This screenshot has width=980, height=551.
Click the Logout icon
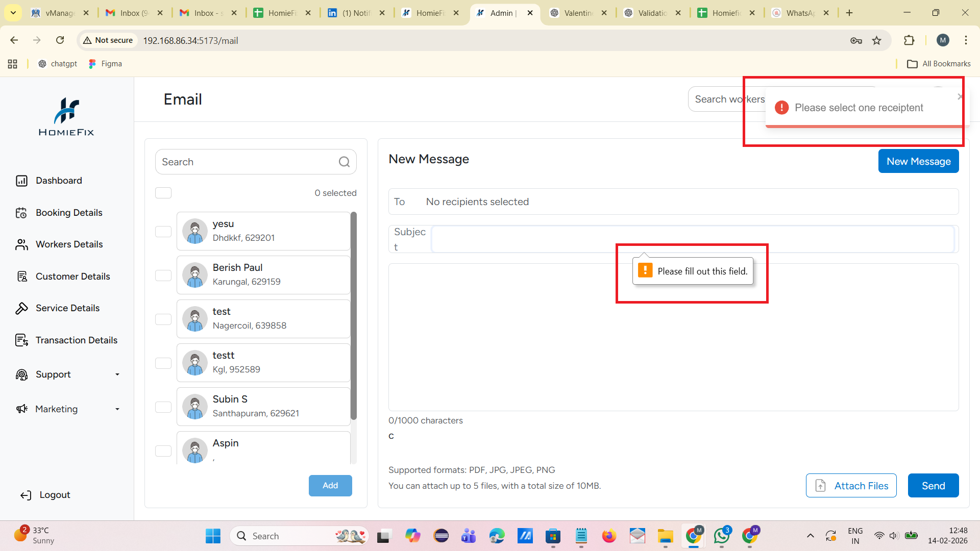(26, 495)
